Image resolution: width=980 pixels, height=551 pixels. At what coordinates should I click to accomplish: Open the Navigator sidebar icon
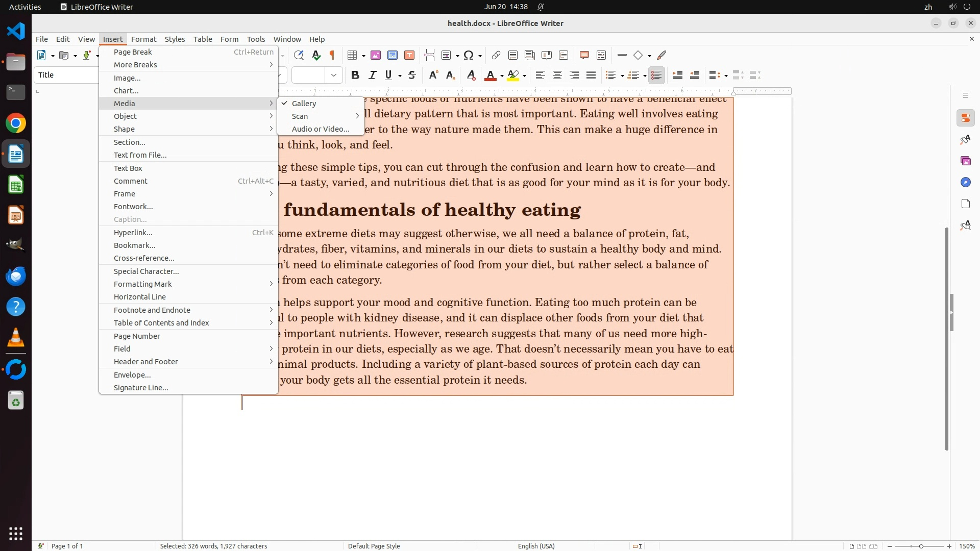pyautogui.click(x=965, y=182)
